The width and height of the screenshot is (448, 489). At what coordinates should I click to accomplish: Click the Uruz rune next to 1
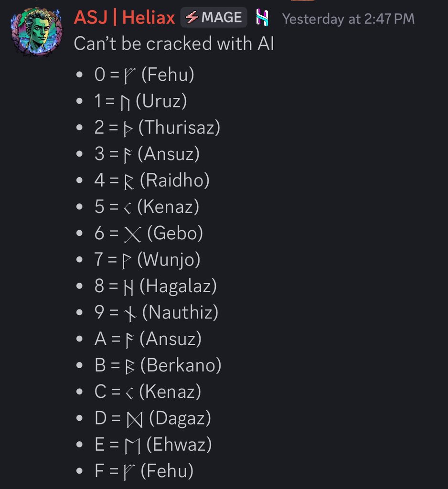click(x=125, y=102)
